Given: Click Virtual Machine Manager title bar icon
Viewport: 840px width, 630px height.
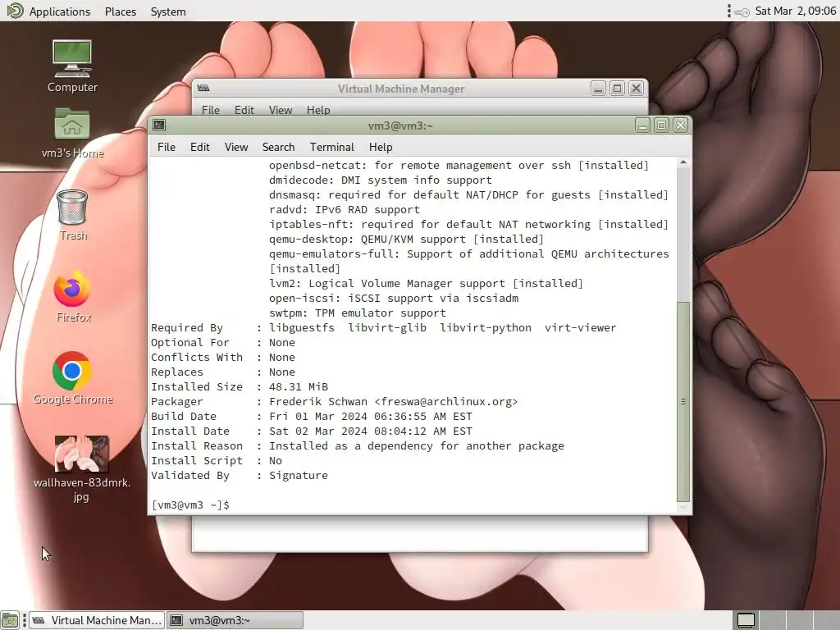Looking at the screenshot, I should [x=203, y=89].
